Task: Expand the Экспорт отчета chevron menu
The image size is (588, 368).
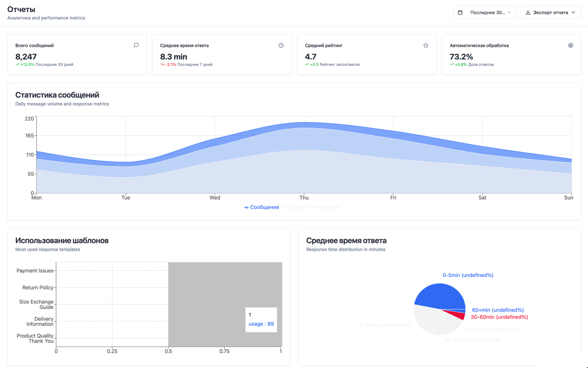Action: [574, 12]
